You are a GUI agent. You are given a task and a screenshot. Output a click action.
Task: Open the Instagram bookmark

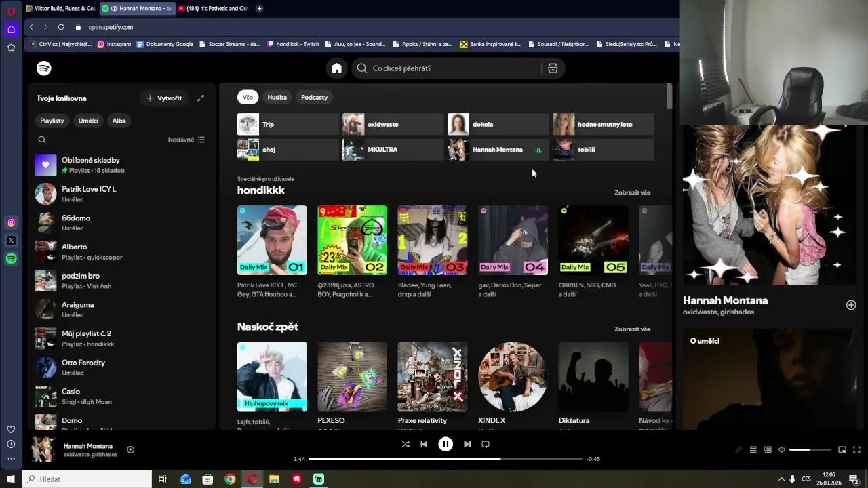[114, 44]
